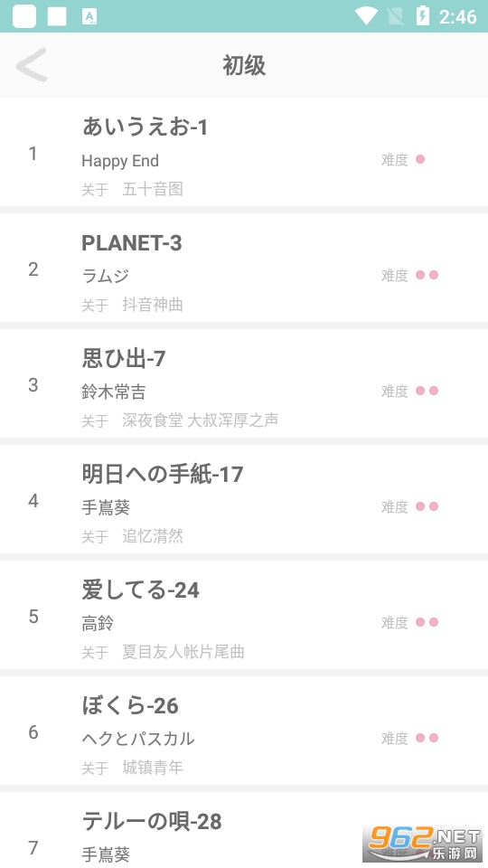Choose the song 愛してる-24
488x868 pixels.
(x=244, y=617)
